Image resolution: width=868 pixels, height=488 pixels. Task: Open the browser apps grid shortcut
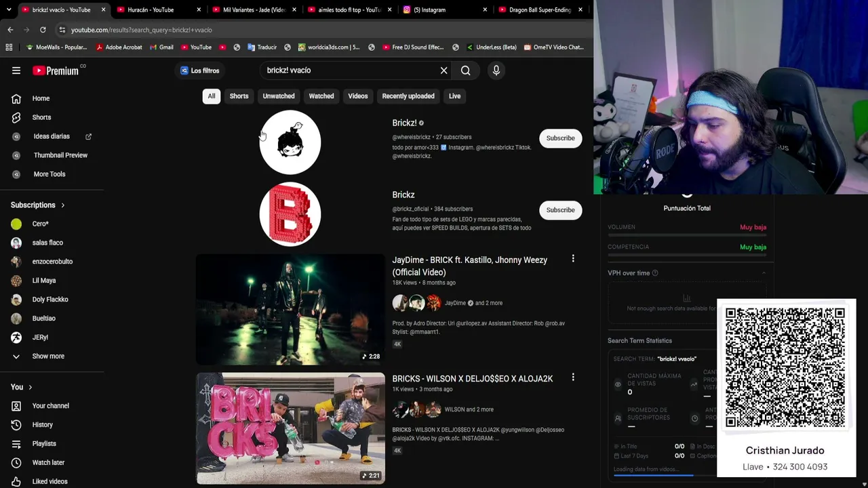(9, 47)
